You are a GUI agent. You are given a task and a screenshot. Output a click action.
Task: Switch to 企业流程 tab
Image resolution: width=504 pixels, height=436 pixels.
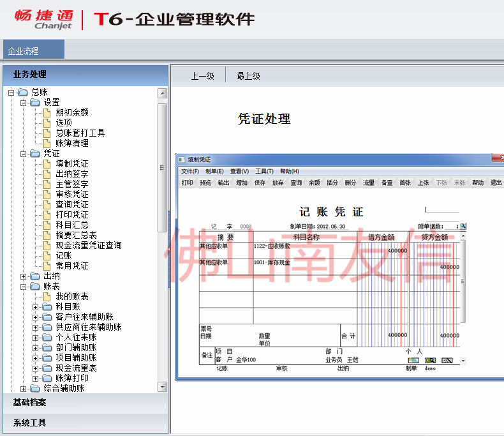34,50
